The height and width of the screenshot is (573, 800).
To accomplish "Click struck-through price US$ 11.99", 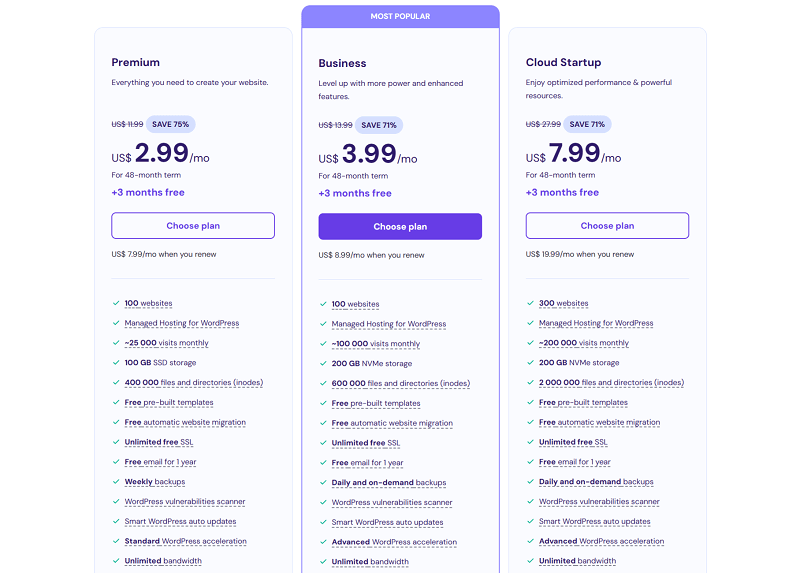I will (x=127, y=124).
